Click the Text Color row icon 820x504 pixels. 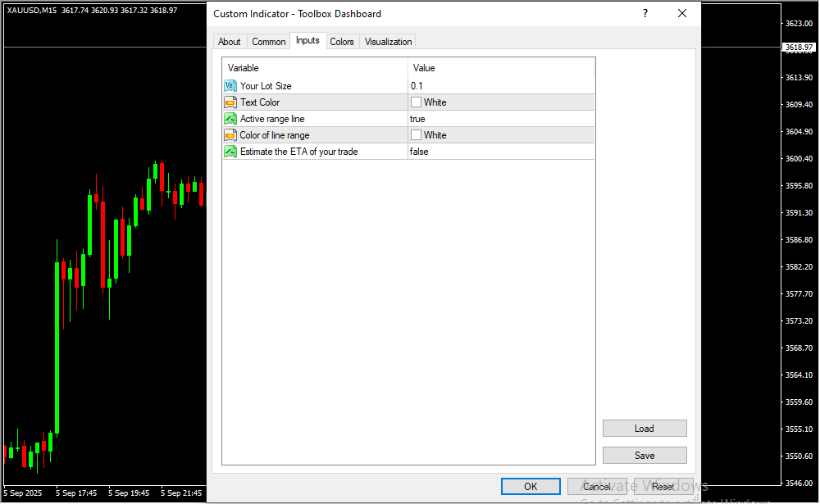pyautogui.click(x=230, y=102)
